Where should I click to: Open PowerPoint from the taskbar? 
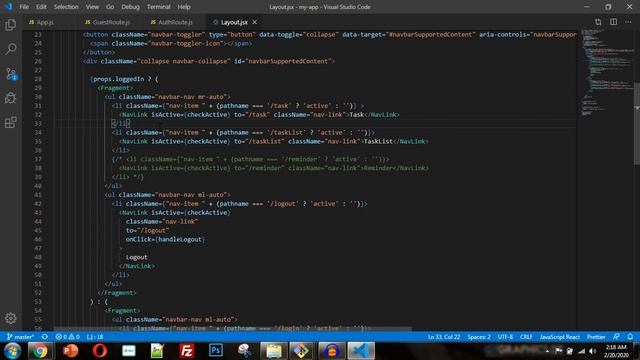[70, 351]
